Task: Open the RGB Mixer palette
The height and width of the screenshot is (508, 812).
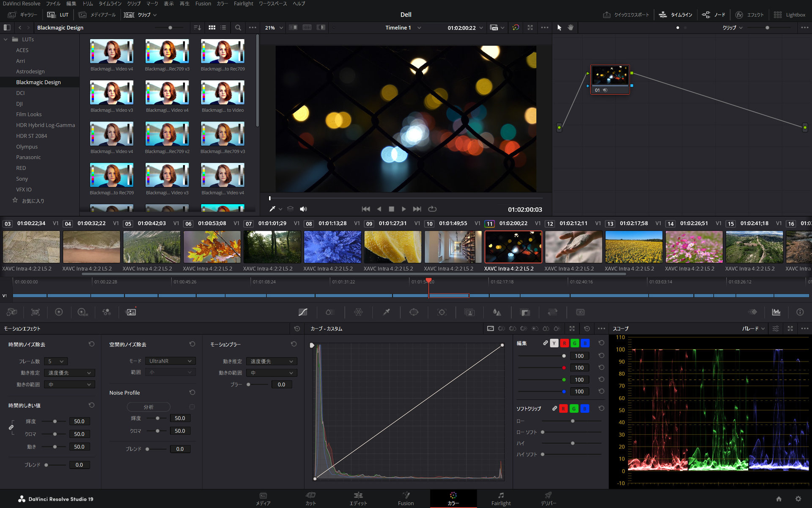Action: click(x=107, y=312)
